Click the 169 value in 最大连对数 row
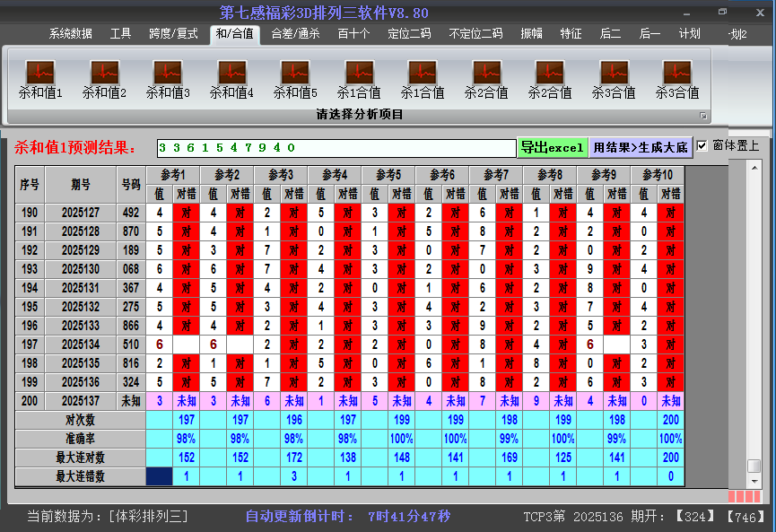 (x=510, y=458)
